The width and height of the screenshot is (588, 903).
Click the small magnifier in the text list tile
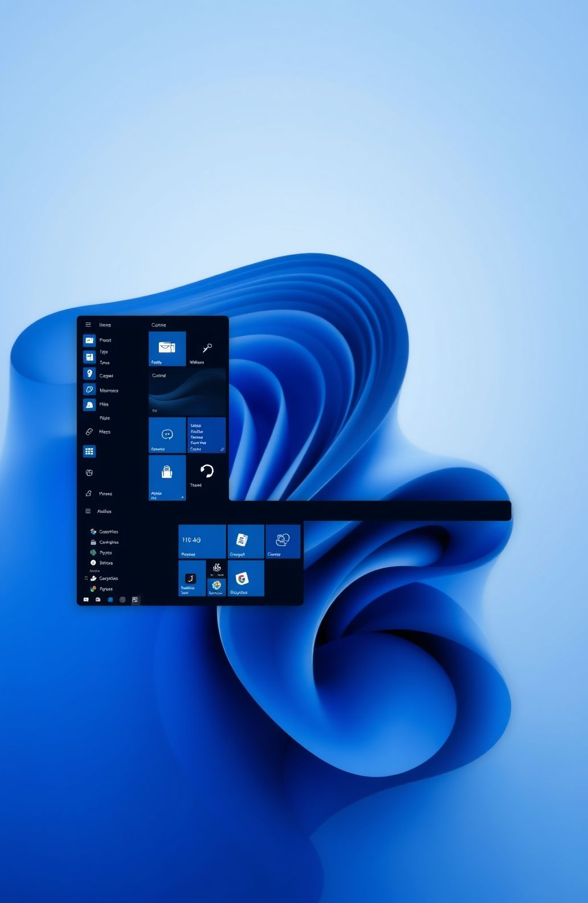[x=222, y=450]
